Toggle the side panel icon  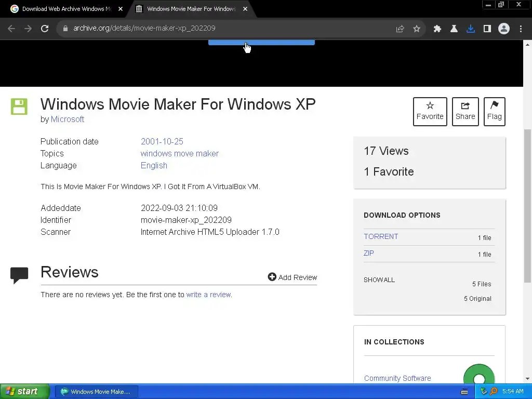click(x=487, y=29)
